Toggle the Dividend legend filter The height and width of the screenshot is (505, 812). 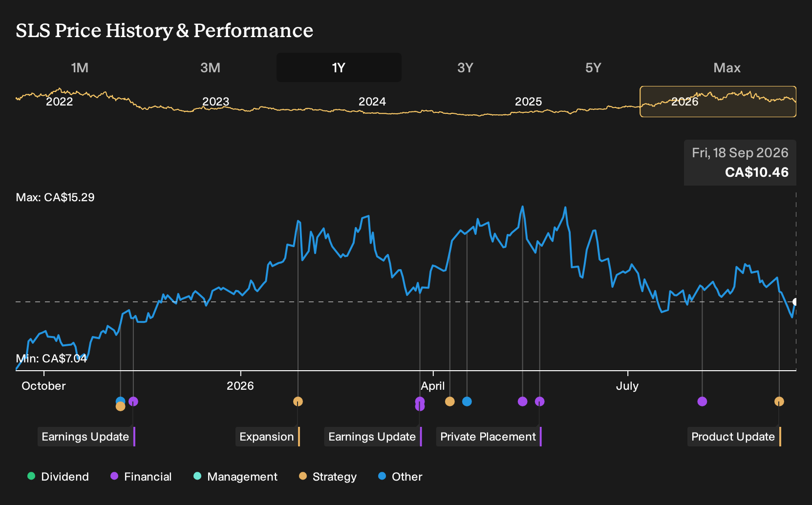click(x=58, y=477)
